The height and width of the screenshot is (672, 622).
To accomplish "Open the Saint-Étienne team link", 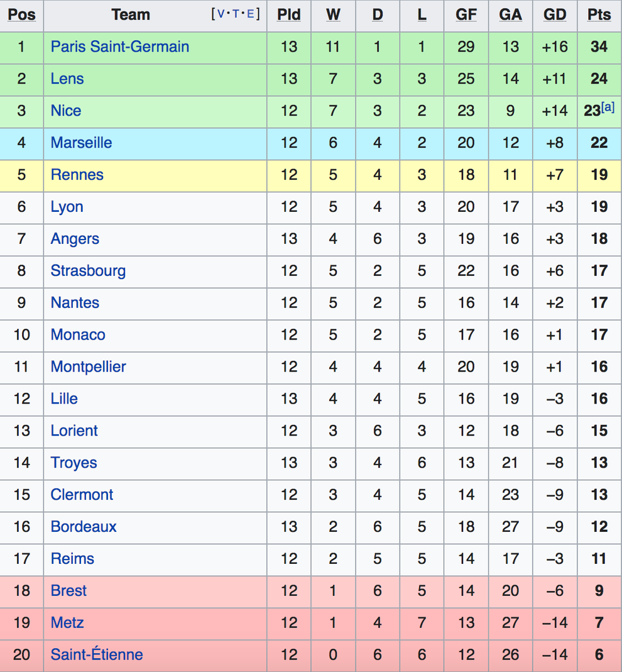I will (97, 654).
